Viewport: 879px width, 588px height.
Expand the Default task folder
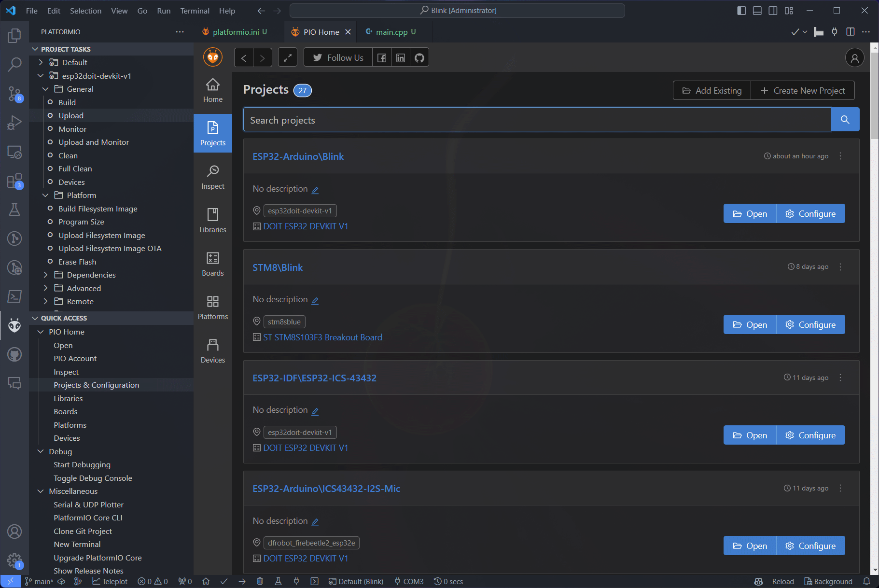pyautogui.click(x=41, y=62)
